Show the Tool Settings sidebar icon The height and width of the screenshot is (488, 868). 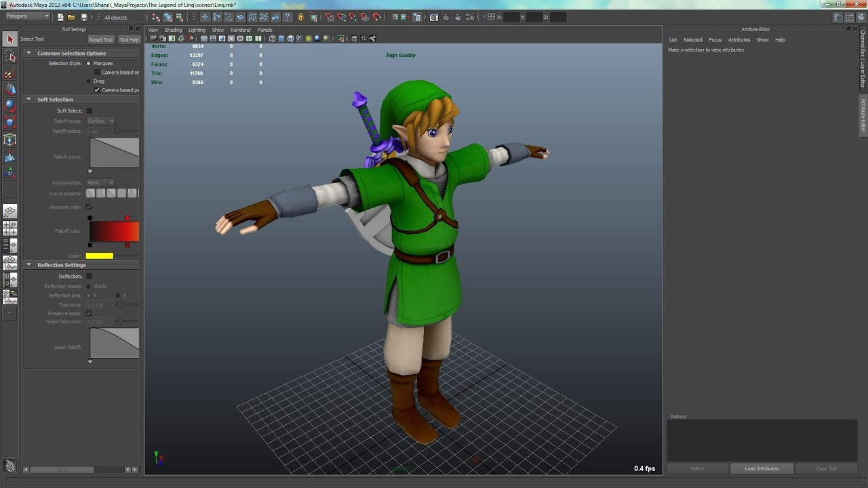(850, 18)
